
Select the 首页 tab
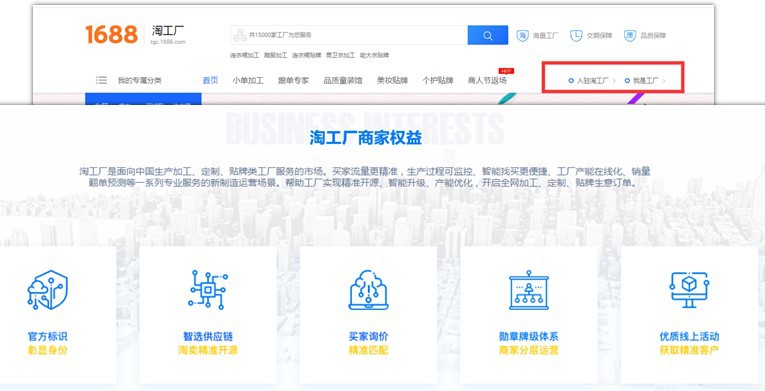tap(210, 80)
